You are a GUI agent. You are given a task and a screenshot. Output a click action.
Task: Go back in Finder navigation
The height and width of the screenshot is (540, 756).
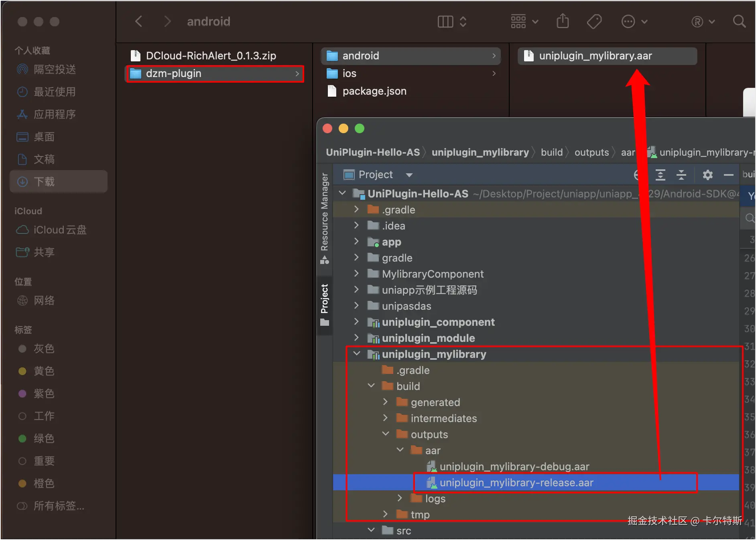[x=139, y=21]
